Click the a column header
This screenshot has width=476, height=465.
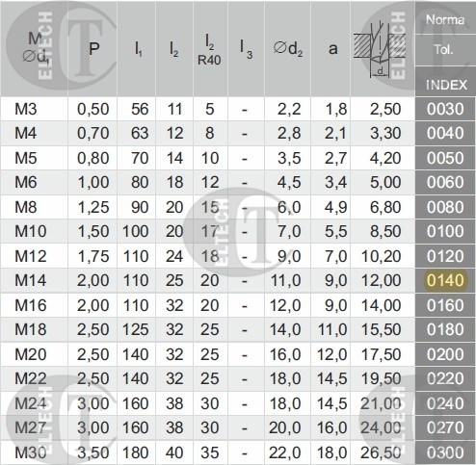click(333, 49)
